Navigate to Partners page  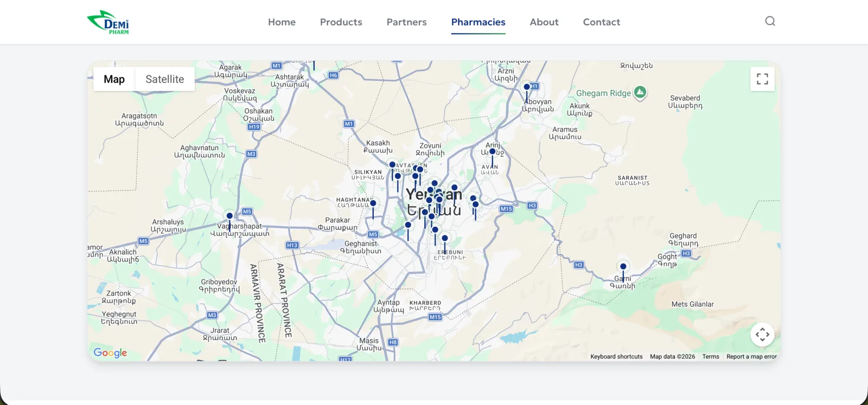[x=406, y=22]
